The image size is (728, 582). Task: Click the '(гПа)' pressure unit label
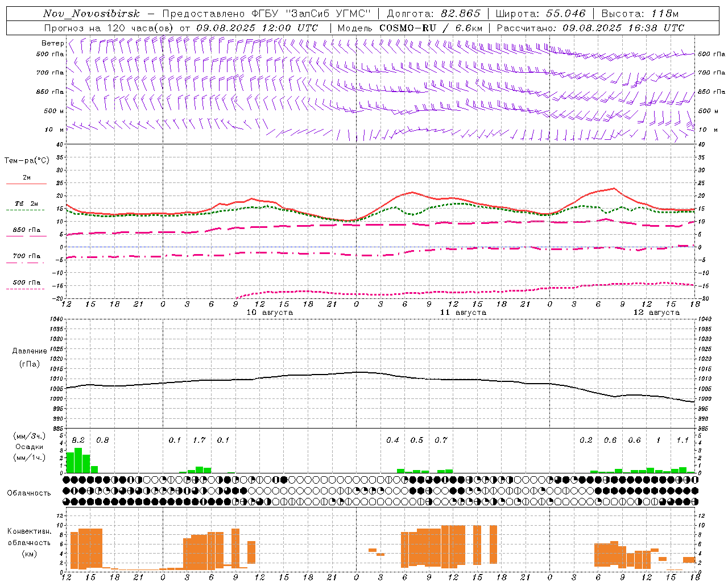click(30, 364)
